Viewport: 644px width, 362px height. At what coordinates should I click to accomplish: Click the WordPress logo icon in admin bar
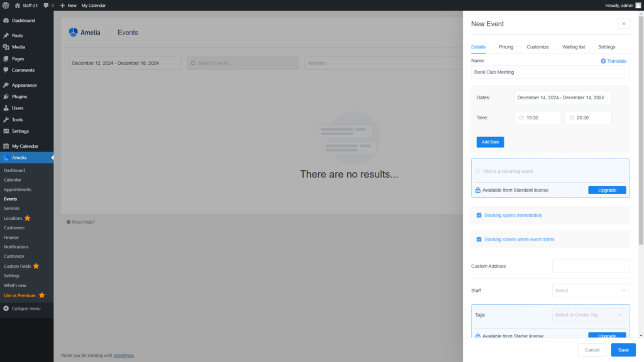click(6, 5)
